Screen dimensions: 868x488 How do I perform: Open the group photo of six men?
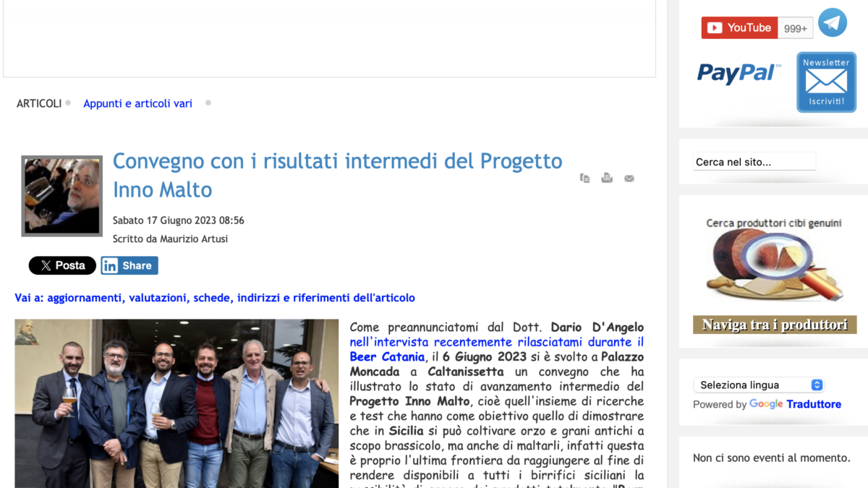176,405
